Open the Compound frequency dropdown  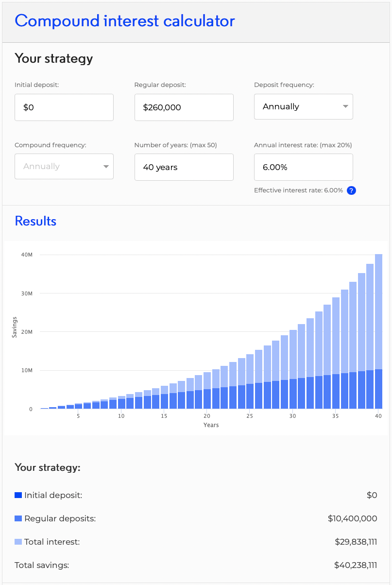coord(64,166)
